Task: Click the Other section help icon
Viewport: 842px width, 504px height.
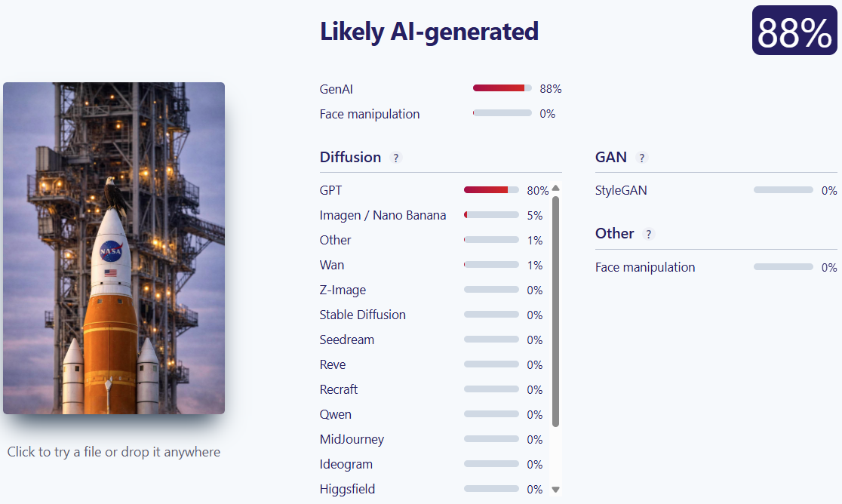Action: [x=648, y=234]
